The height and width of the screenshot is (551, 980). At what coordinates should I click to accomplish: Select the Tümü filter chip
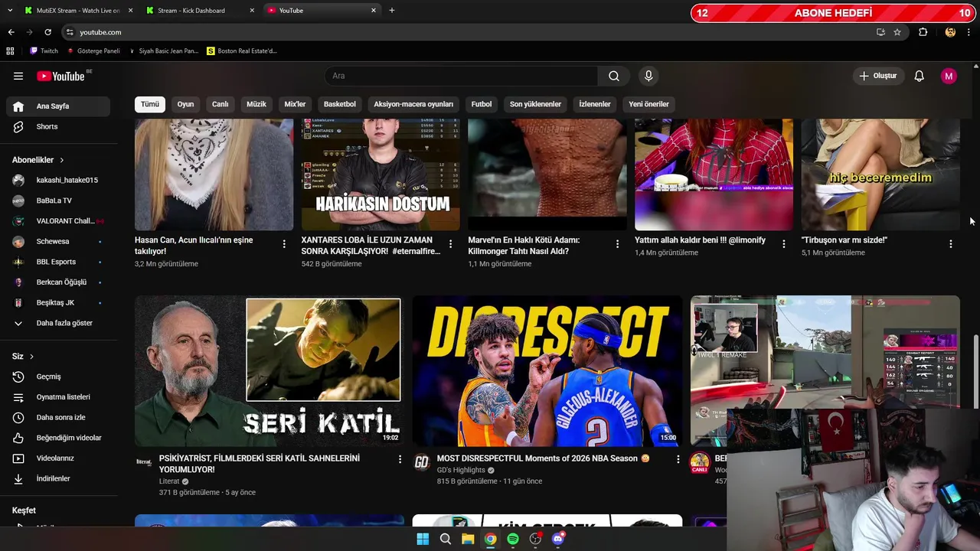[x=150, y=104]
